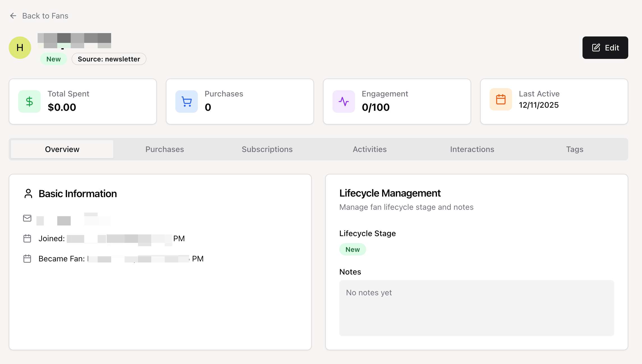The width and height of the screenshot is (642, 364).
Task: Click the Source: newsletter badge
Action: click(x=109, y=59)
